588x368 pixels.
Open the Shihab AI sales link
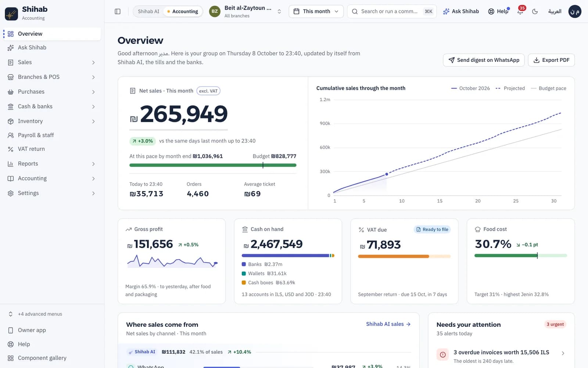[x=388, y=324]
